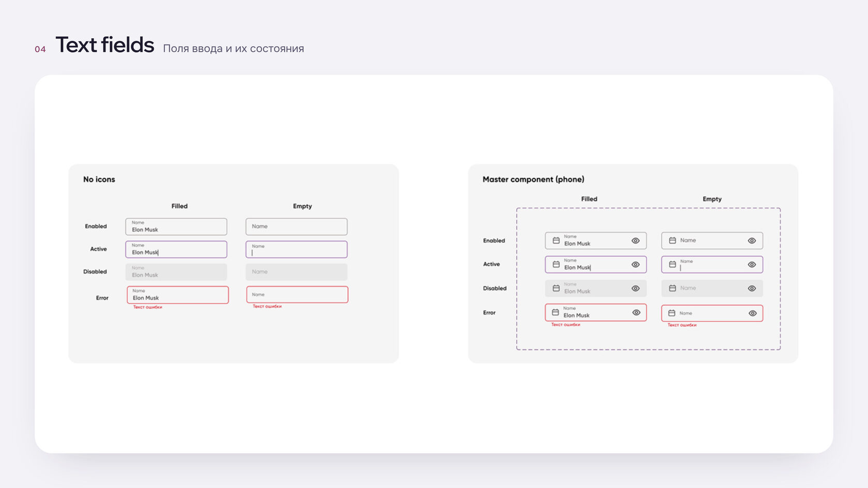
Task: Select the Disabled Filled field in No icons
Action: point(176,272)
